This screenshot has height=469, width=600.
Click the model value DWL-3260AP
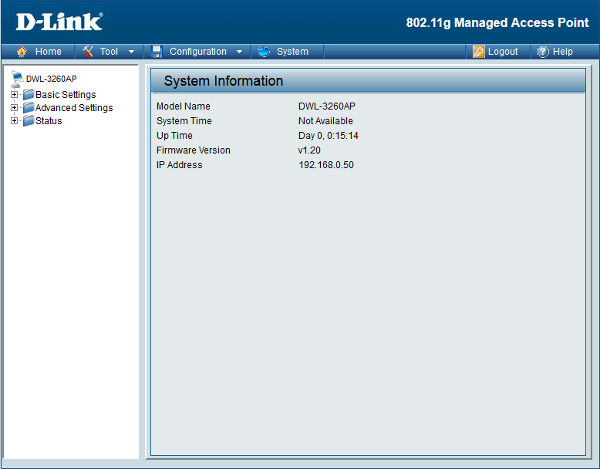click(x=327, y=106)
